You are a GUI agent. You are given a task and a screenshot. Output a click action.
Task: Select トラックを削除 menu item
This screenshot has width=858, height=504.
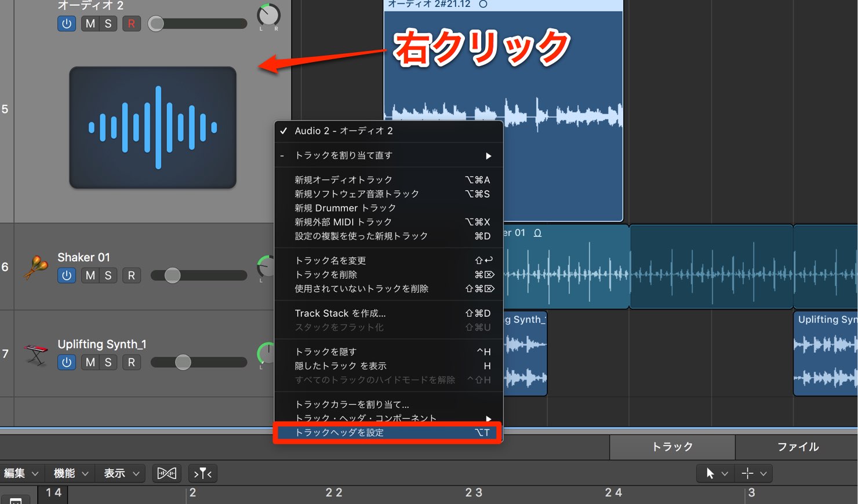388,275
